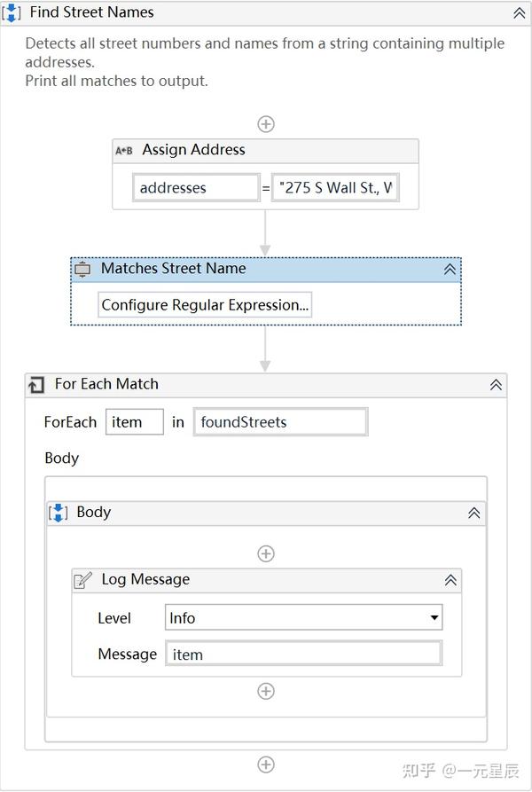Edit the addresses variable field
532x792 pixels.
point(196,187)
